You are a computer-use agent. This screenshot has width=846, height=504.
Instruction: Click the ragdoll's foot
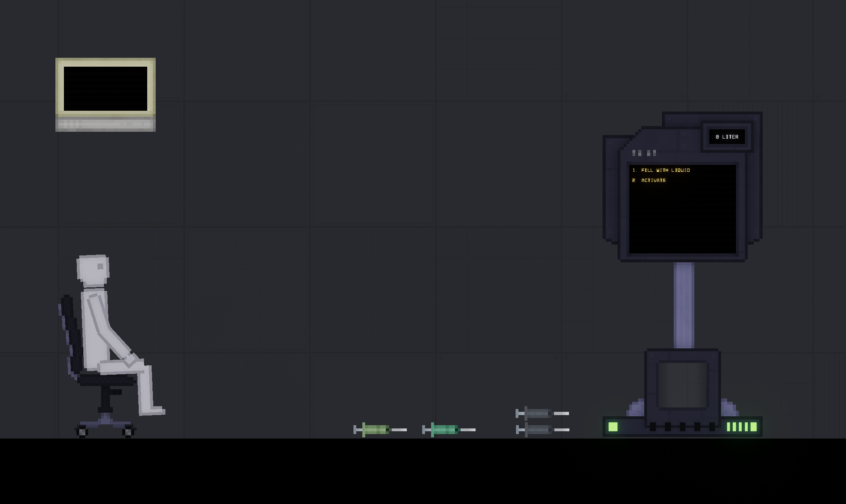[x=154, y=411]
